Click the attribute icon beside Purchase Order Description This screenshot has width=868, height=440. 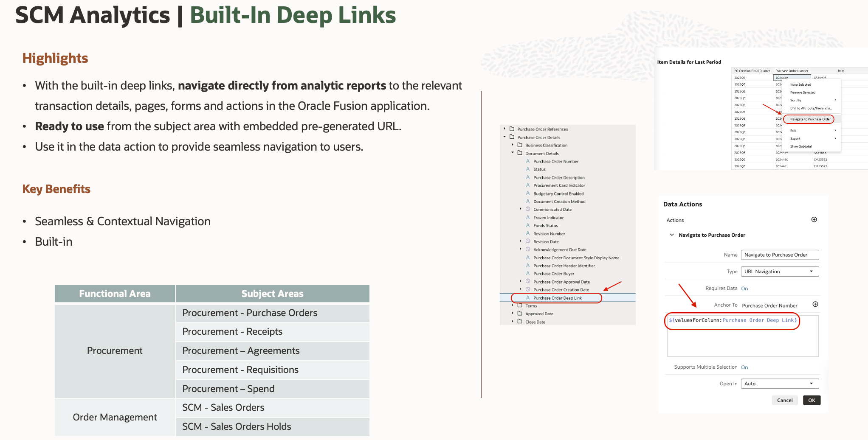click(528, 177)
